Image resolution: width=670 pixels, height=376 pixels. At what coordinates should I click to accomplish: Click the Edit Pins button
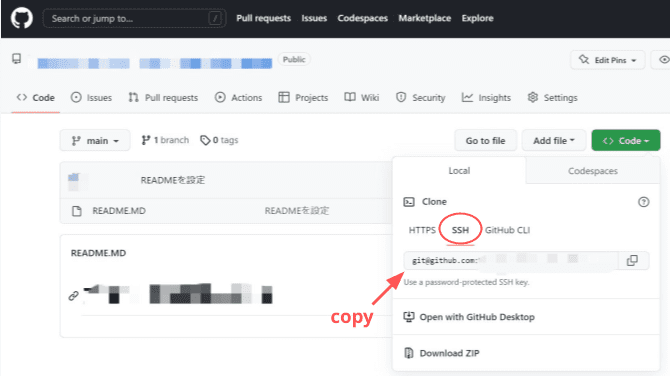tap(607, 60)
